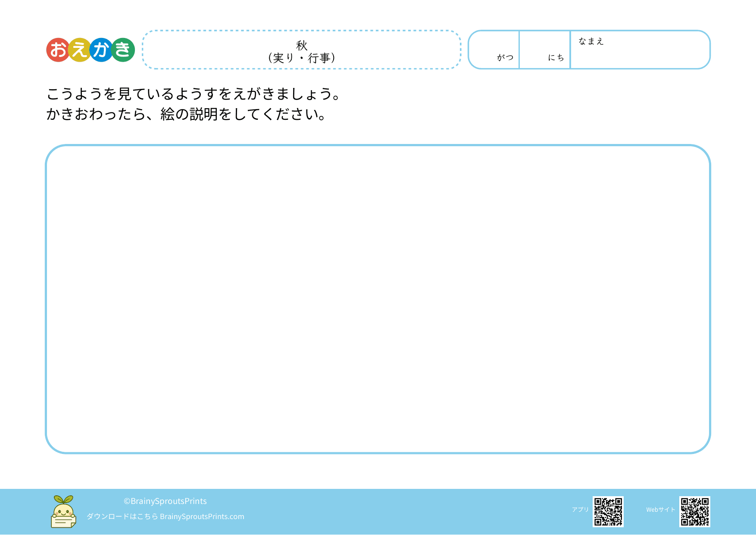
Task: Click the かきおわったら instruction line
Action: tap(186, 114)
